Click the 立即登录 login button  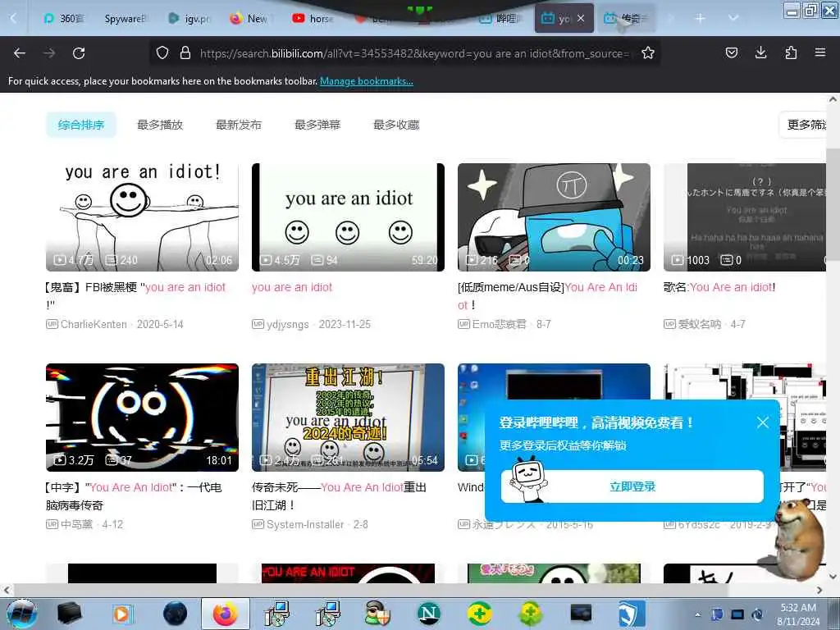632,486
